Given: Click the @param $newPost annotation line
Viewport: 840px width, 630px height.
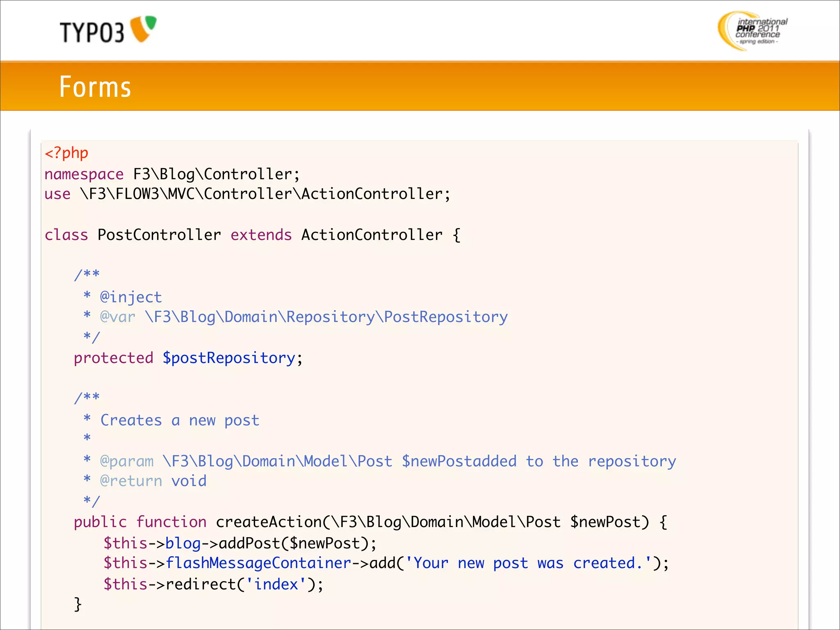Looking at the screenshot, I should point(379,461).
